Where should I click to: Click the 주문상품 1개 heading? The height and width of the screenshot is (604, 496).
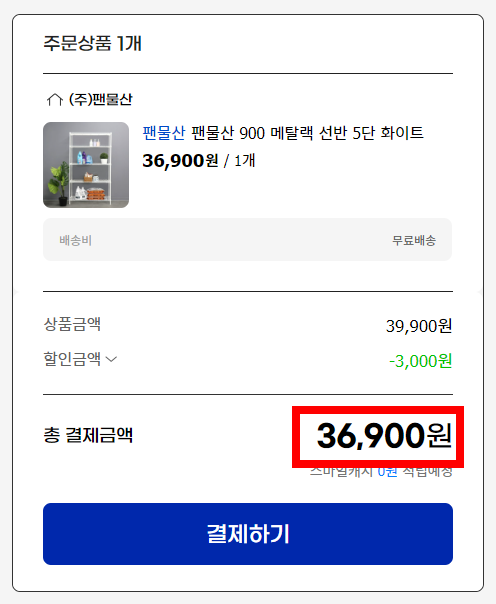(x=92, y=43)
